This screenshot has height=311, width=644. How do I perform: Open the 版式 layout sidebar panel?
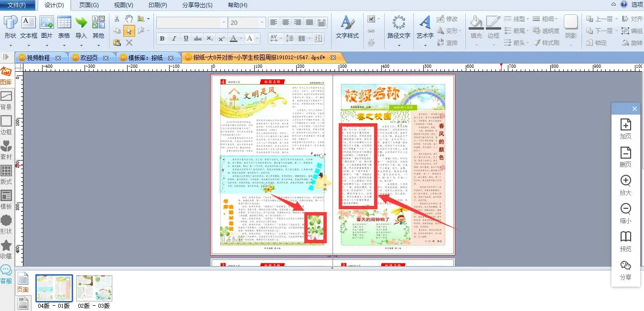[6, 176]
